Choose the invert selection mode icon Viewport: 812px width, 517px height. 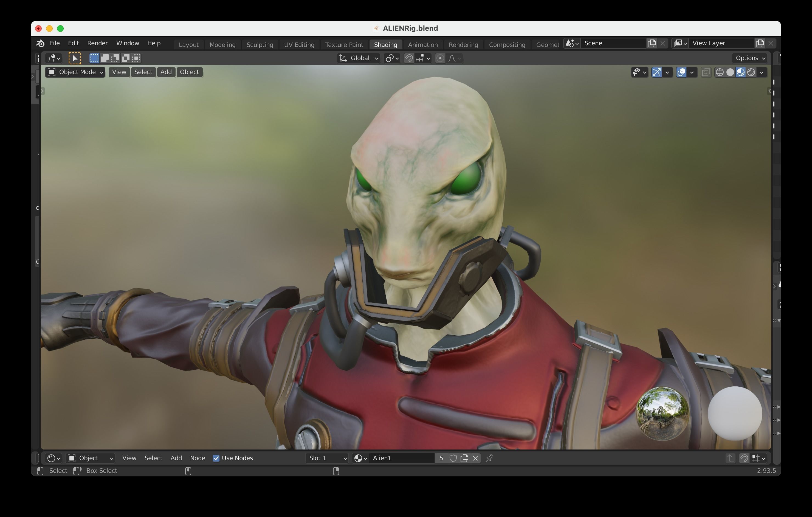click(x=125, y=58)
